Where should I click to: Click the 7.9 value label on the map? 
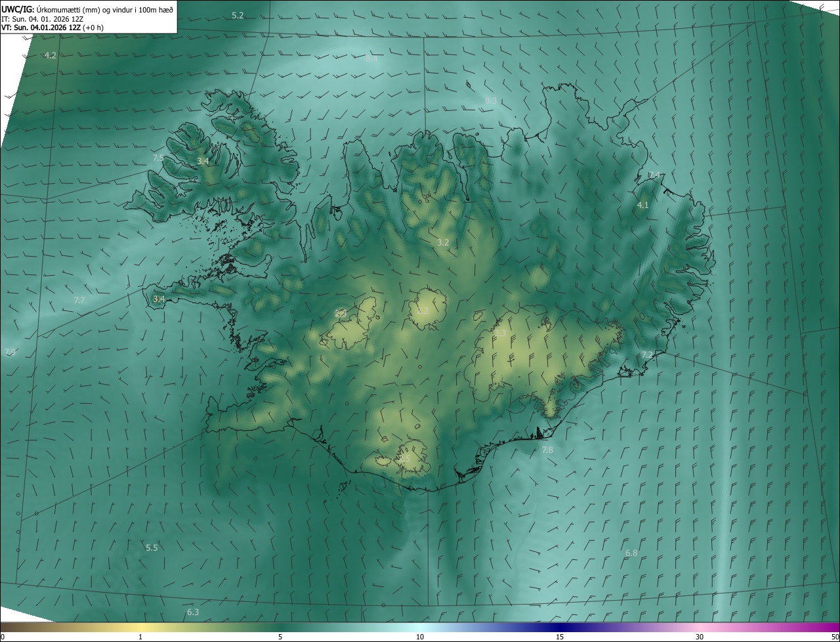[x=9, y=353]
